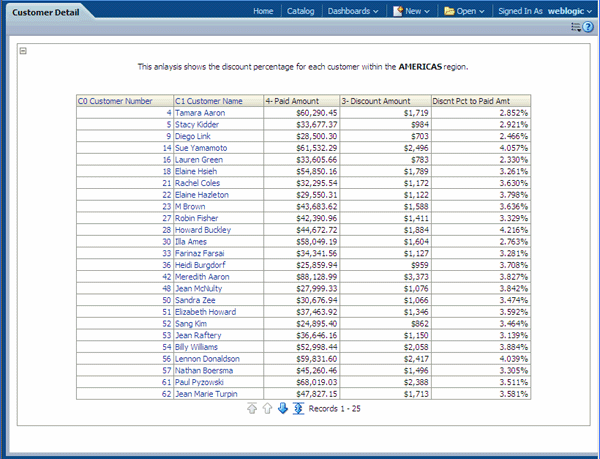
Task: Click the New document star icon
Action: (398, 11)
